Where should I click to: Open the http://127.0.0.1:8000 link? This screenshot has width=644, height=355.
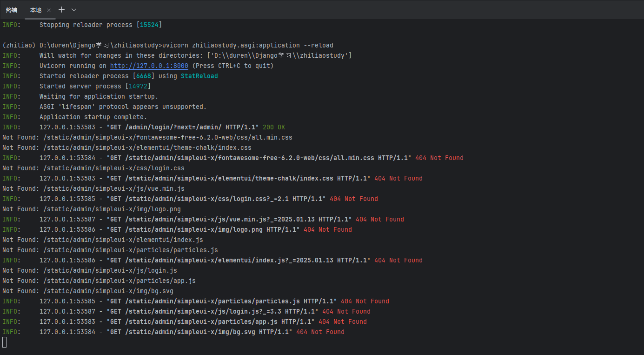[x=149, y=66]
